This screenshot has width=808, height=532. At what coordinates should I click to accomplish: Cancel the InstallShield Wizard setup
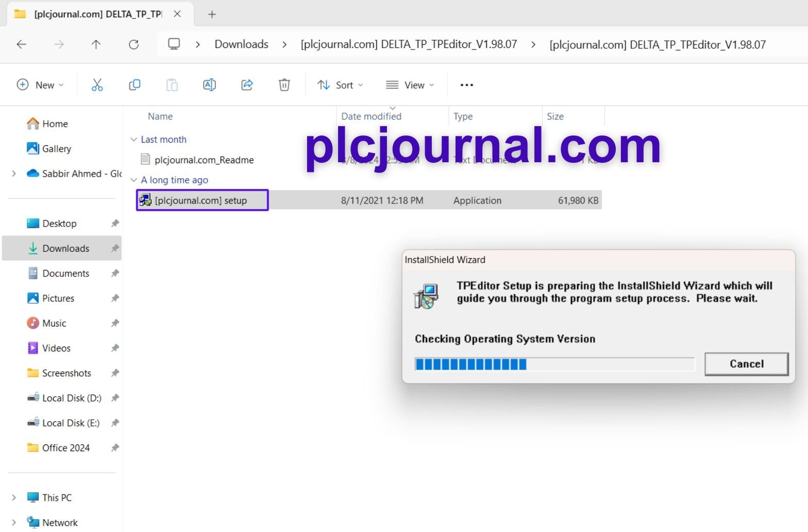pos(747,364)
